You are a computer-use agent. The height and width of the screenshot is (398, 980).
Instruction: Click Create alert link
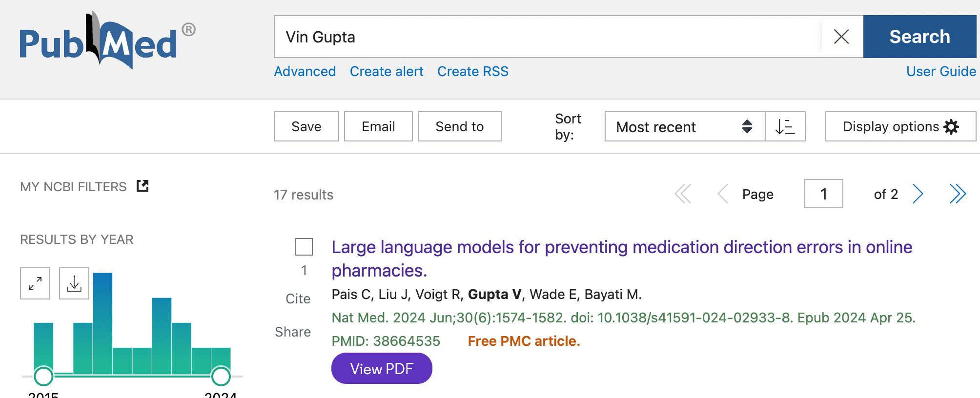387,71
